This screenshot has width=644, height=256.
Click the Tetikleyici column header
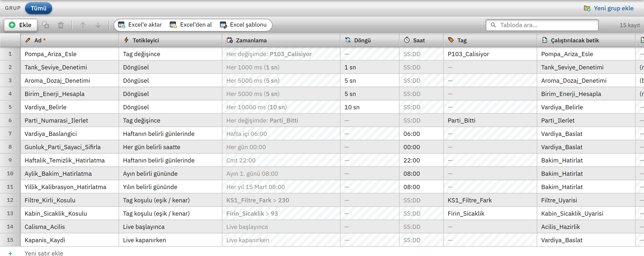point(170,40)
